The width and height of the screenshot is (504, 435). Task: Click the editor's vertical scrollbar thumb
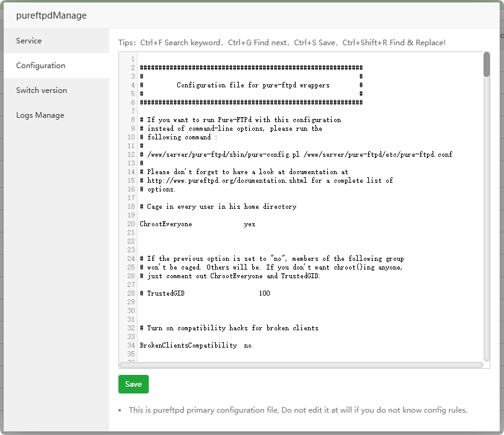(x=487, y=64)
